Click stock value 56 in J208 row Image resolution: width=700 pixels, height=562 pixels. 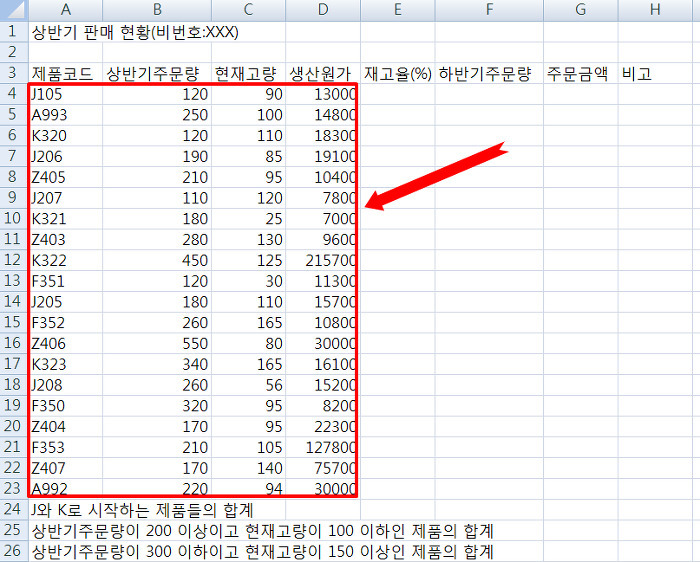coord(248,385)
